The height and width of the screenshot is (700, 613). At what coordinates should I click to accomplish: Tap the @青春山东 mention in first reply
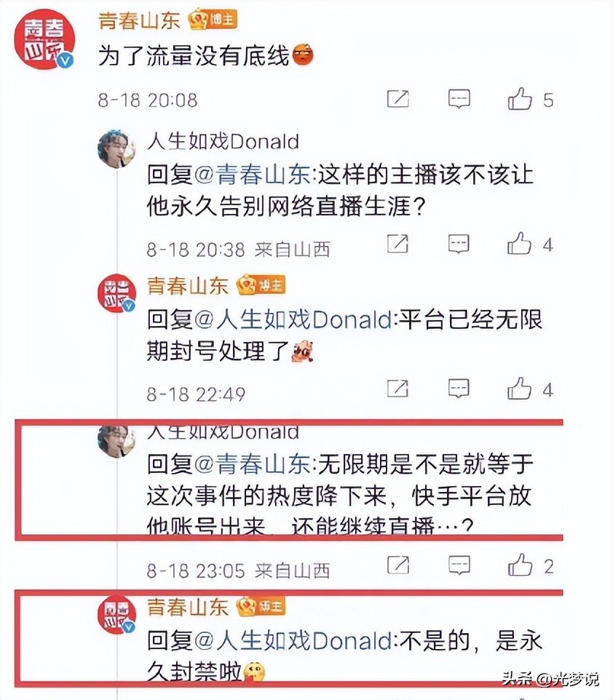(x=253, y=175)
